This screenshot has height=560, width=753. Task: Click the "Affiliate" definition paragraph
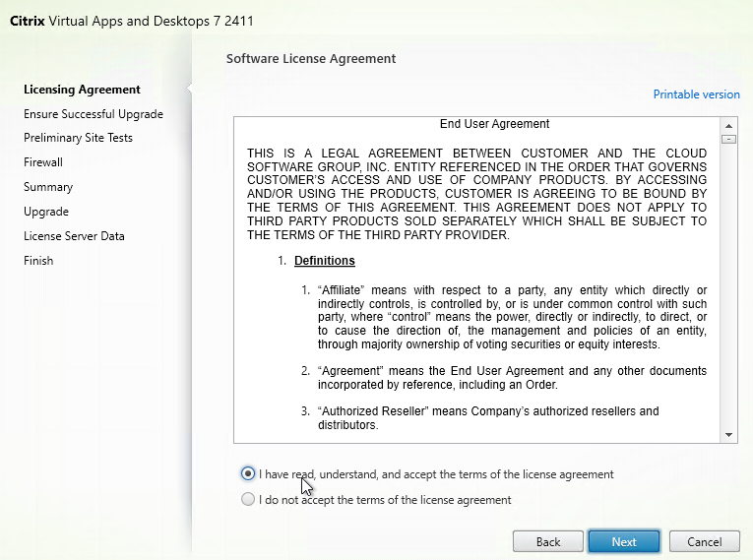(512, 317)
